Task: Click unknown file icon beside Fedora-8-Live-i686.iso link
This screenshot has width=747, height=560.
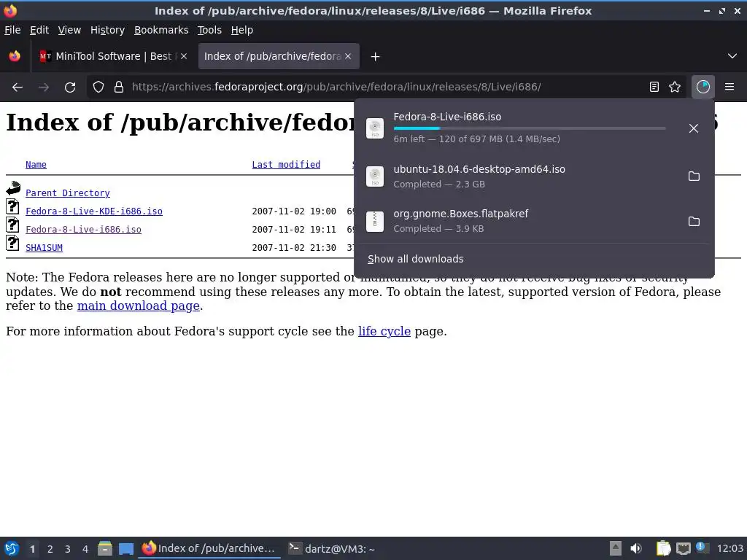Action: (x=12, y=225)
